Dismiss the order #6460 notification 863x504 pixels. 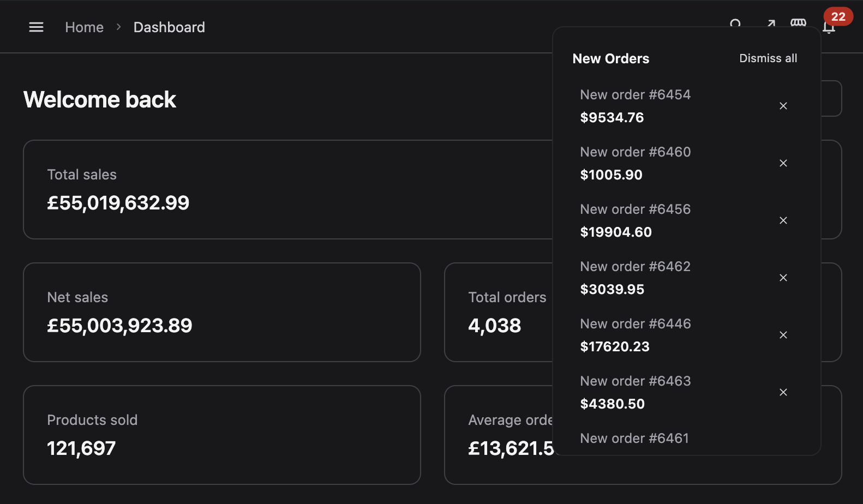783,163
